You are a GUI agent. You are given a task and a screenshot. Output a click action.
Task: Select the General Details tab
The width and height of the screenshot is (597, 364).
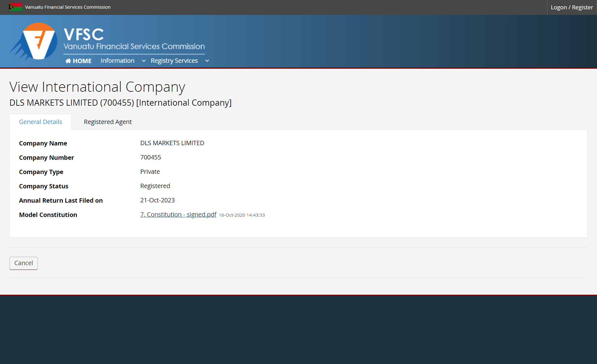tap(40, 122)
